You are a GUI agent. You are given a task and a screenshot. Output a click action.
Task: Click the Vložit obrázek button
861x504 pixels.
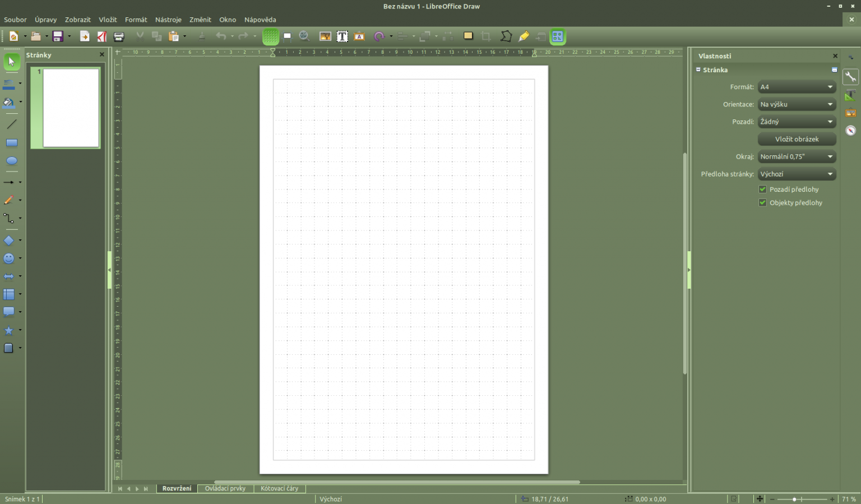coord(797,139)
